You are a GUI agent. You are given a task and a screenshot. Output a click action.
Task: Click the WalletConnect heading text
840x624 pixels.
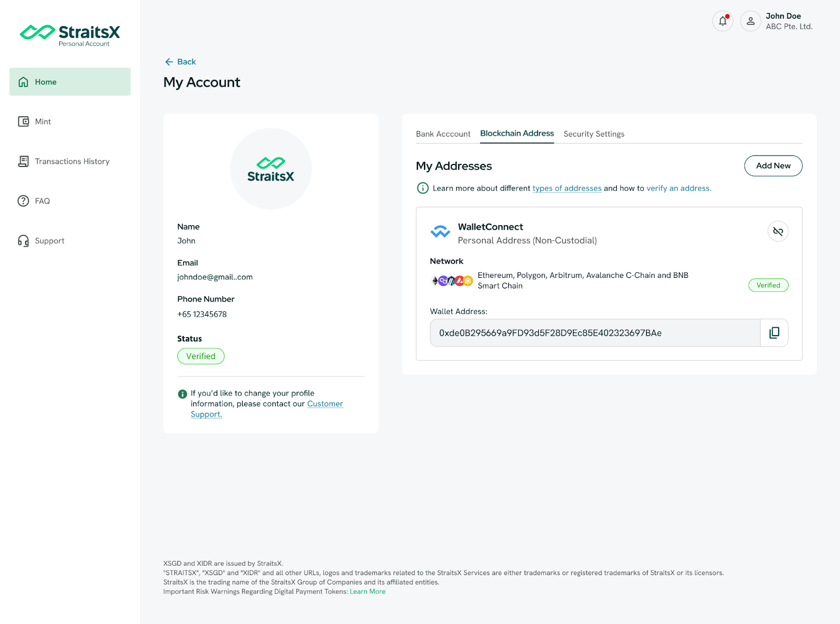(490, 227)
